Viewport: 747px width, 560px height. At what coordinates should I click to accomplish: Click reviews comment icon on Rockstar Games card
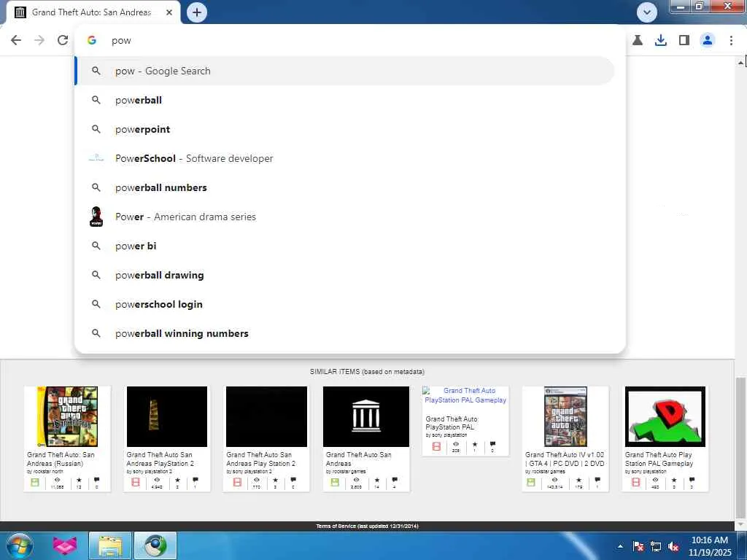point(395,480)
